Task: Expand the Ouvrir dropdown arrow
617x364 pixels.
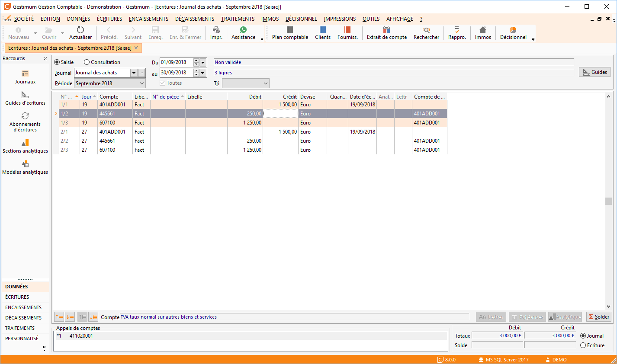Action: [x=62, y=33]
